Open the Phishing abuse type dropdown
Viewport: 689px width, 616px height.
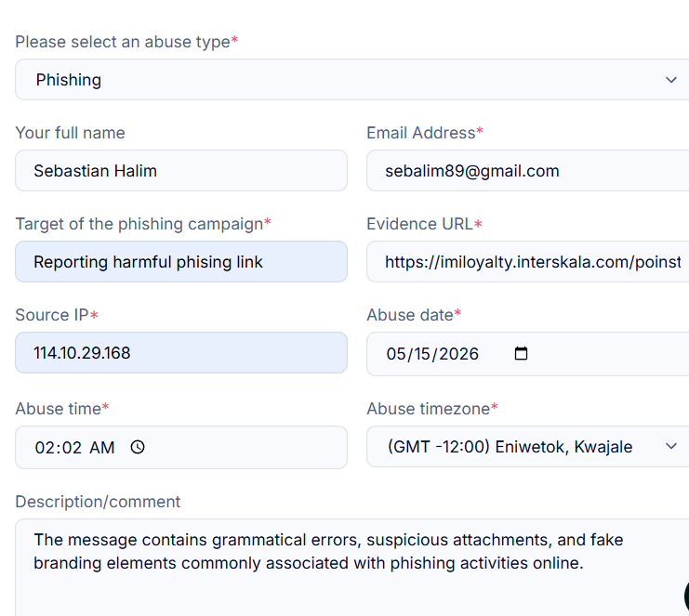pos(352,80)
